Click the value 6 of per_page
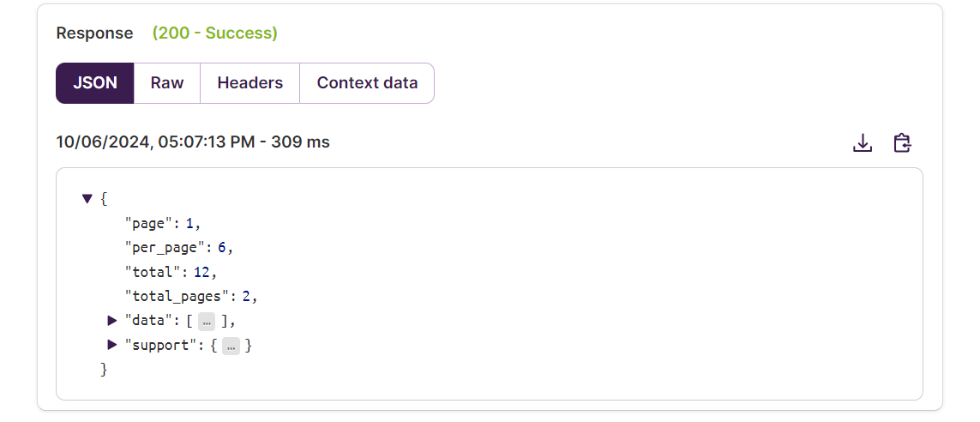This screenshot has height=422, width=980. tap(222, 248)
